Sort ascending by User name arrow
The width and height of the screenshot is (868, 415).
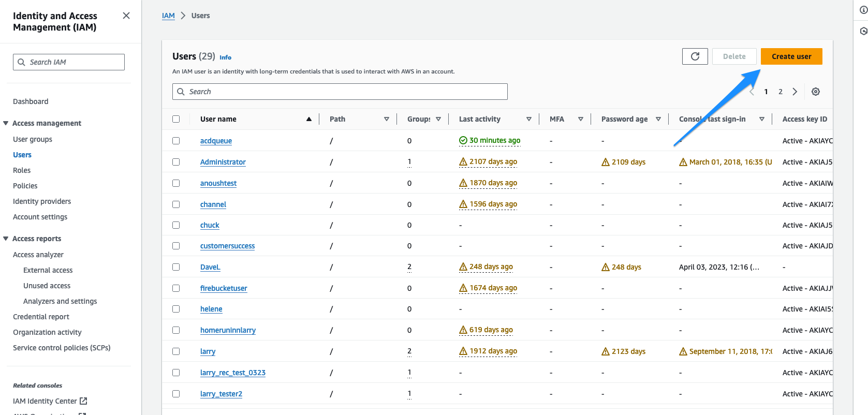coord(309,119)
